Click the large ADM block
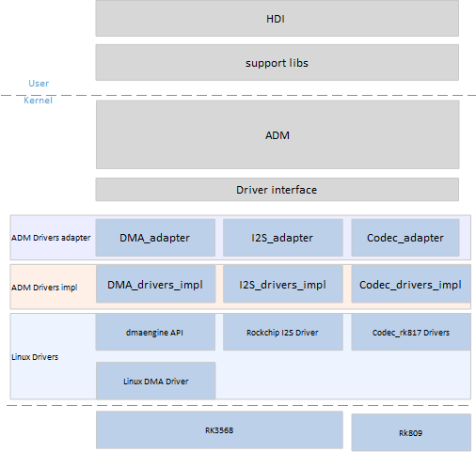This screenshot has width=476, height=452. pyautogui.click(x=278, y=134)
